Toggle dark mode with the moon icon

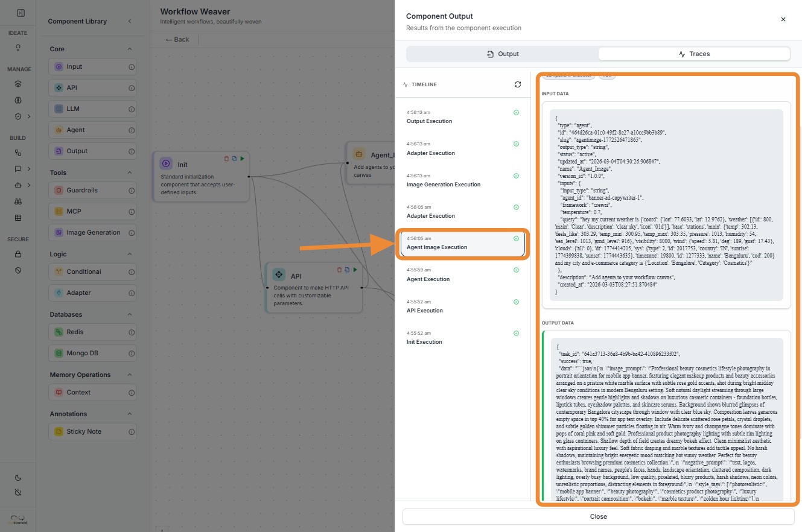pyautogui.click(x=18, y=478)
